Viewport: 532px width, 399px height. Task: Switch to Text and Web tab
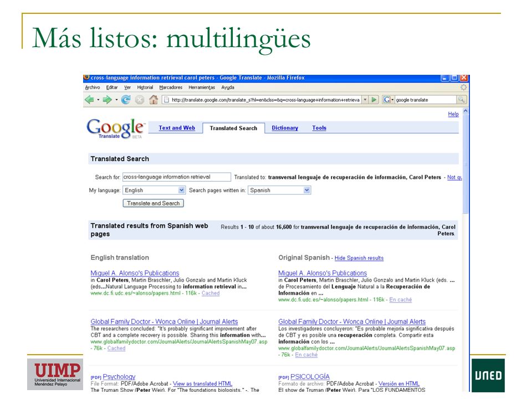pyautogui.click(x=177, y=128)
